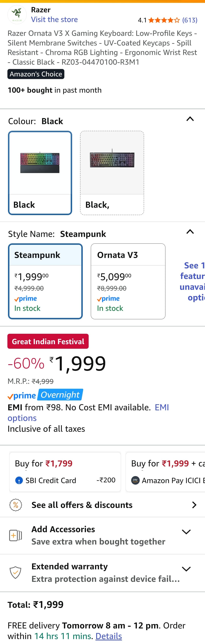Tap the Extended warranty shield icon
Screen dimensions: 205x644
click(16, 573)
